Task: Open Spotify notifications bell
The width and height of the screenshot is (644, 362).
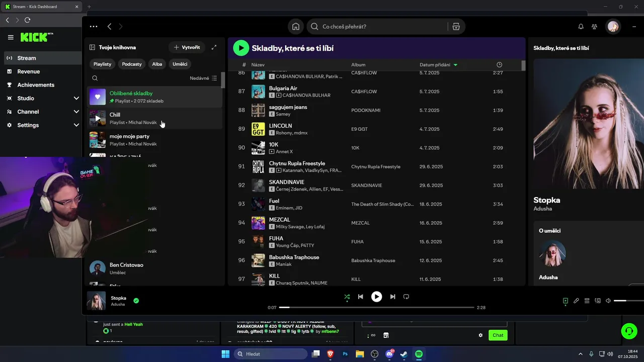Action: (581, 27)
